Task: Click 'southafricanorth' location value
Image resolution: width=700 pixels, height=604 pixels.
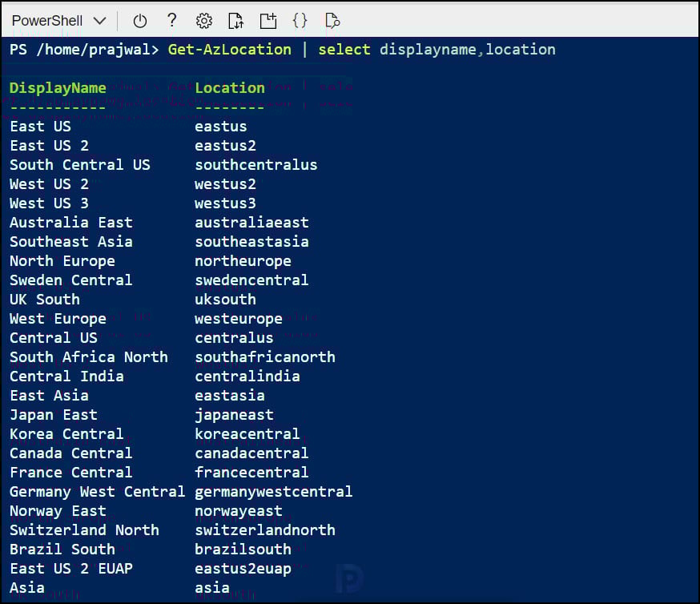Action: pos(265,356)
